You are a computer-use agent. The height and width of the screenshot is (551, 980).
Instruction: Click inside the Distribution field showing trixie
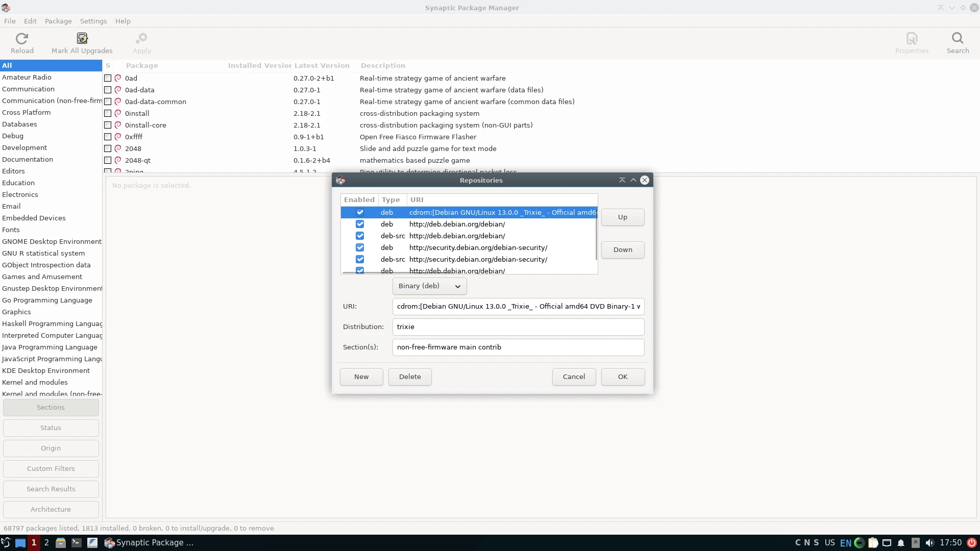tap(518, 327)
